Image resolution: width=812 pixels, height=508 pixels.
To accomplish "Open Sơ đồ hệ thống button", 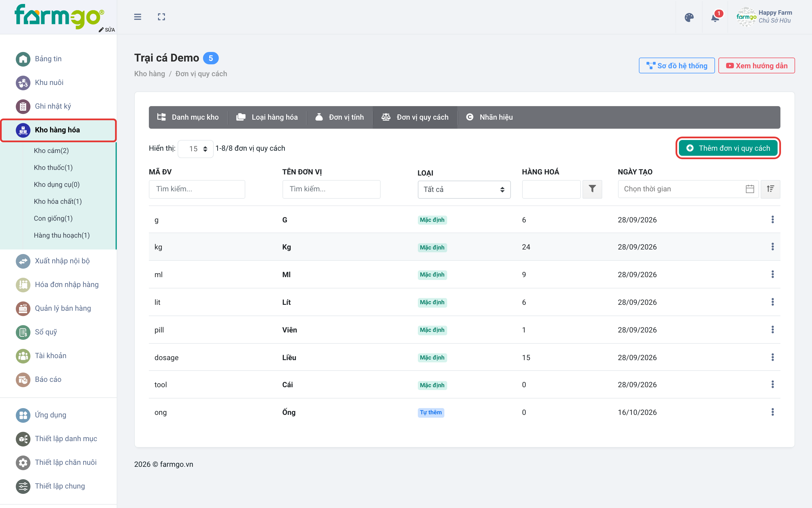I will [677, 65].
